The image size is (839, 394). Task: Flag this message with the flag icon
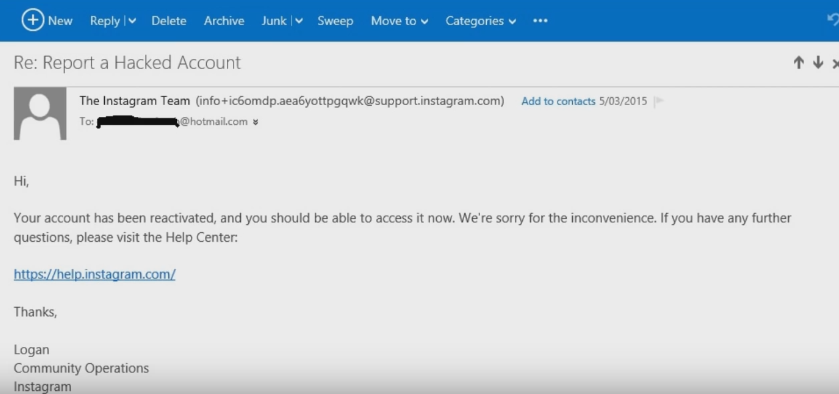pyautogui.click(x=659, y=101)
